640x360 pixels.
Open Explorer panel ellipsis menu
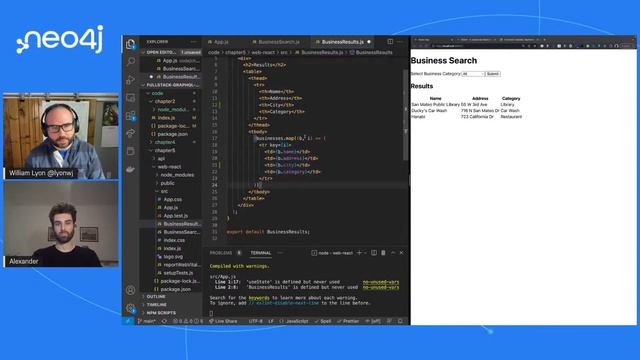tap(193, 42)
